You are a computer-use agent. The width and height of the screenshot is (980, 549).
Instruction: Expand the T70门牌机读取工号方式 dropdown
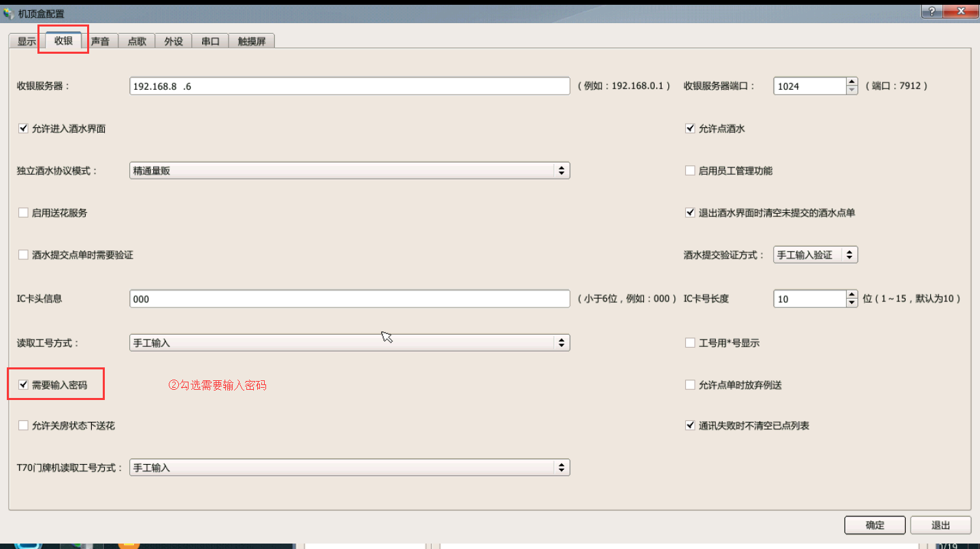tap(349, 467)
